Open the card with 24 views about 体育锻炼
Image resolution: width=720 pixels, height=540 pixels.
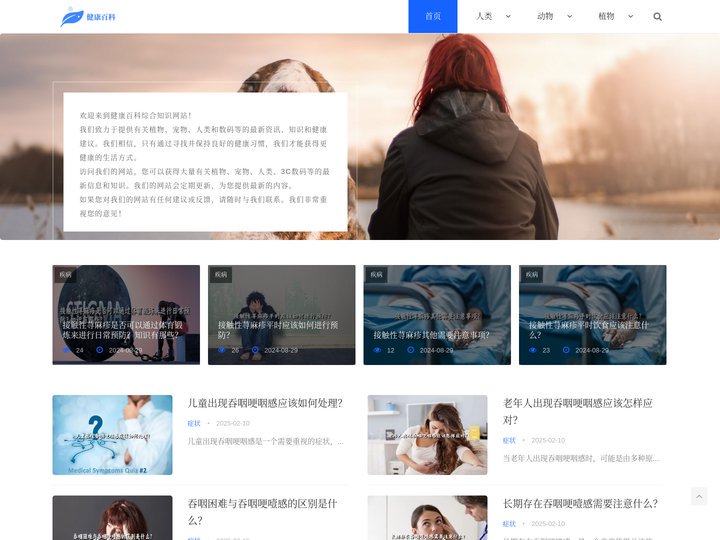(126, 315)
